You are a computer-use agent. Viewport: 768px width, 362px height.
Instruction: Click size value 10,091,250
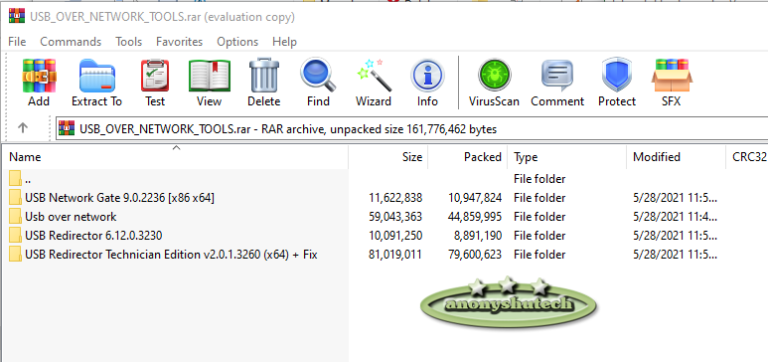coord(395,236)
